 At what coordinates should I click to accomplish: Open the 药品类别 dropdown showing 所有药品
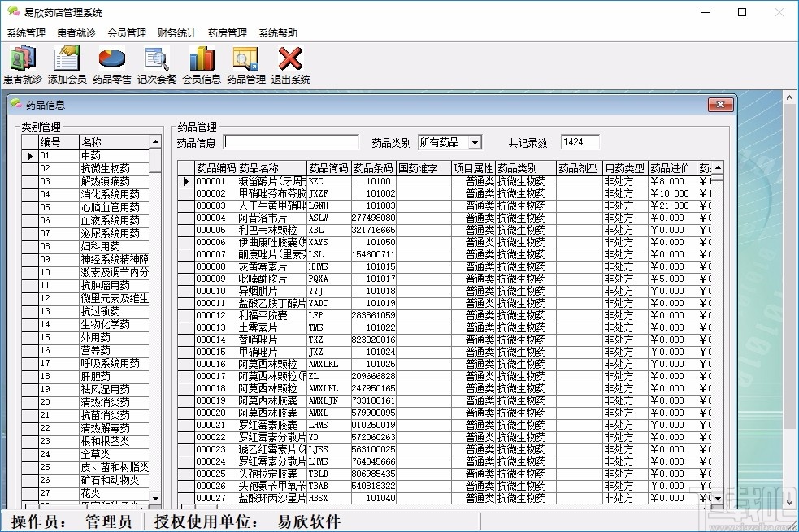475,142
